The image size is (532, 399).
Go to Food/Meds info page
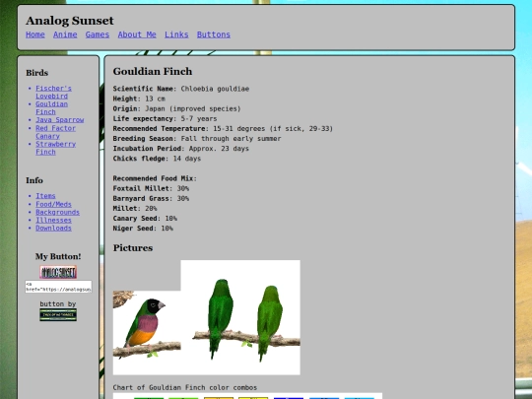[53, 204]
